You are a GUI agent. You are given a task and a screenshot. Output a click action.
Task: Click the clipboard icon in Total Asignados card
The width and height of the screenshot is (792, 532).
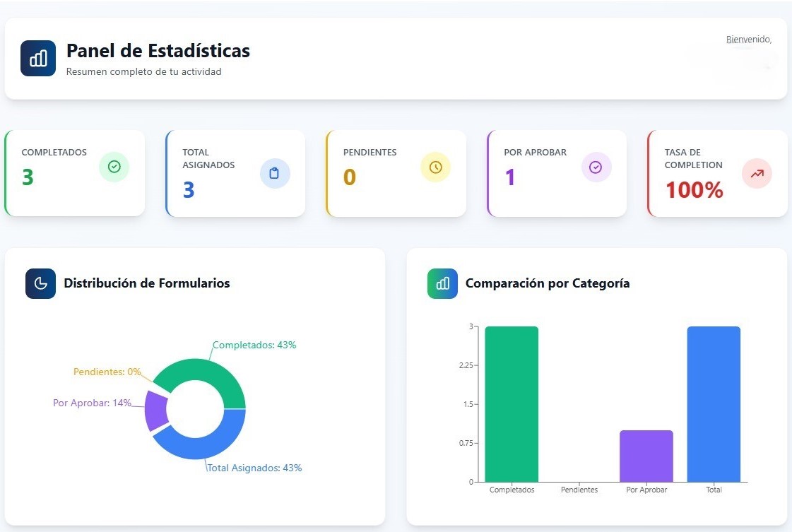(275, 173)
